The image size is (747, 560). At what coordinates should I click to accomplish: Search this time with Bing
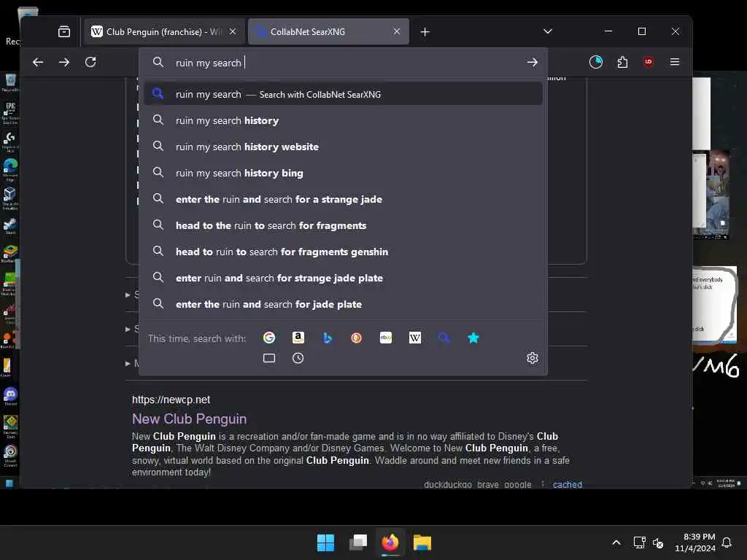(x=328, y=338)
